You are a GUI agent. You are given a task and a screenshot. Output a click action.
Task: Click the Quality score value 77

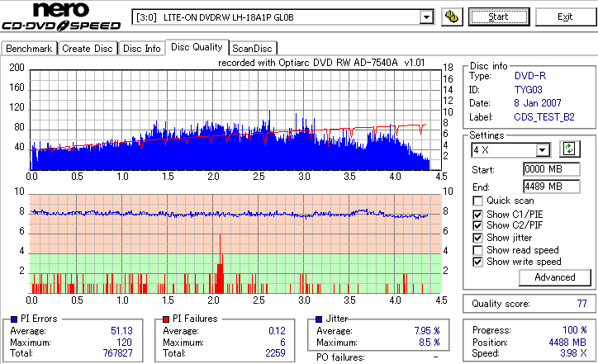581,304
